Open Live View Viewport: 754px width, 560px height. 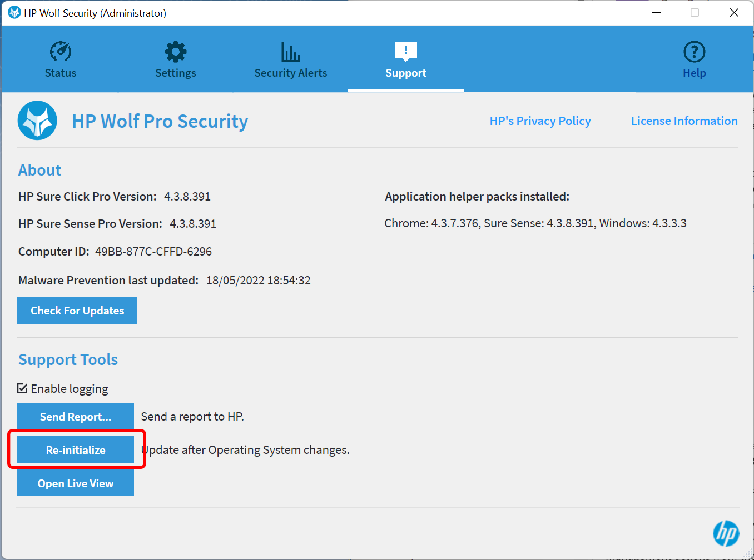click(x=75, y=483)
